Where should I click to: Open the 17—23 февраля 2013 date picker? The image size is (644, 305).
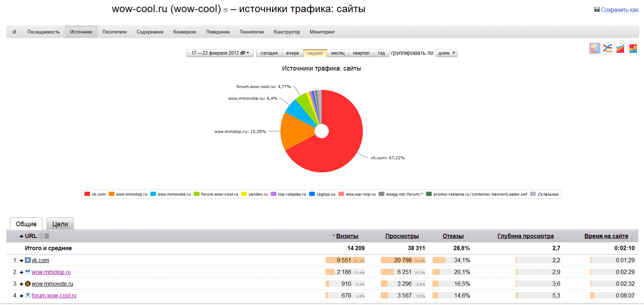point(220,53)
